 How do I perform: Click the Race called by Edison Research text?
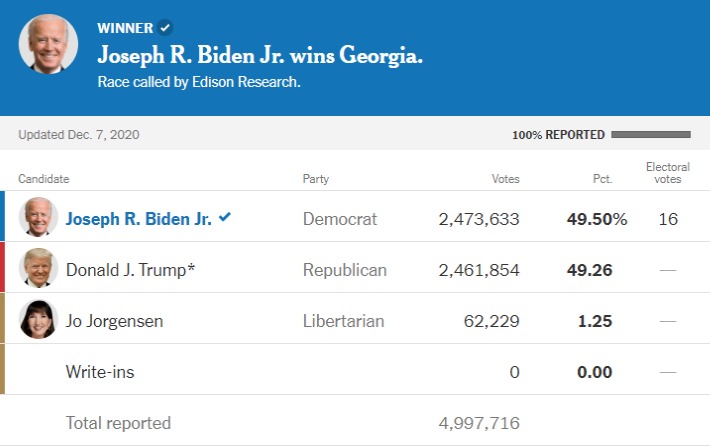199,82
